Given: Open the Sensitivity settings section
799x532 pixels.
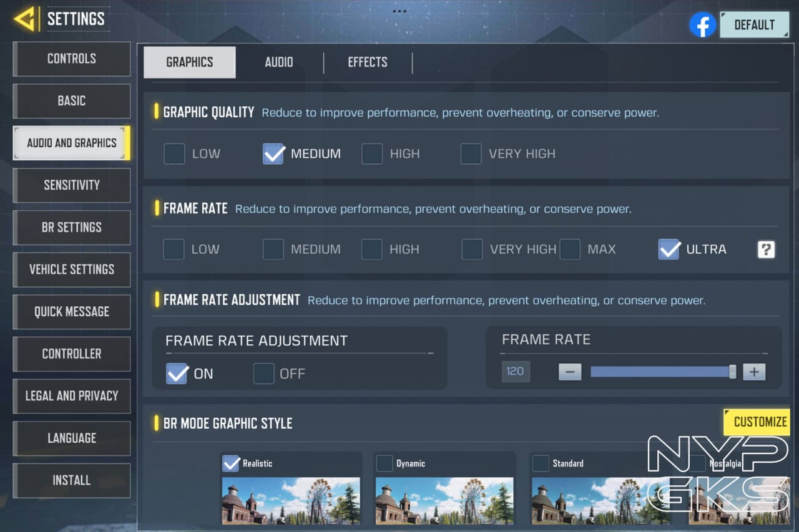Looking at the screenshot, I should (72, 185).
